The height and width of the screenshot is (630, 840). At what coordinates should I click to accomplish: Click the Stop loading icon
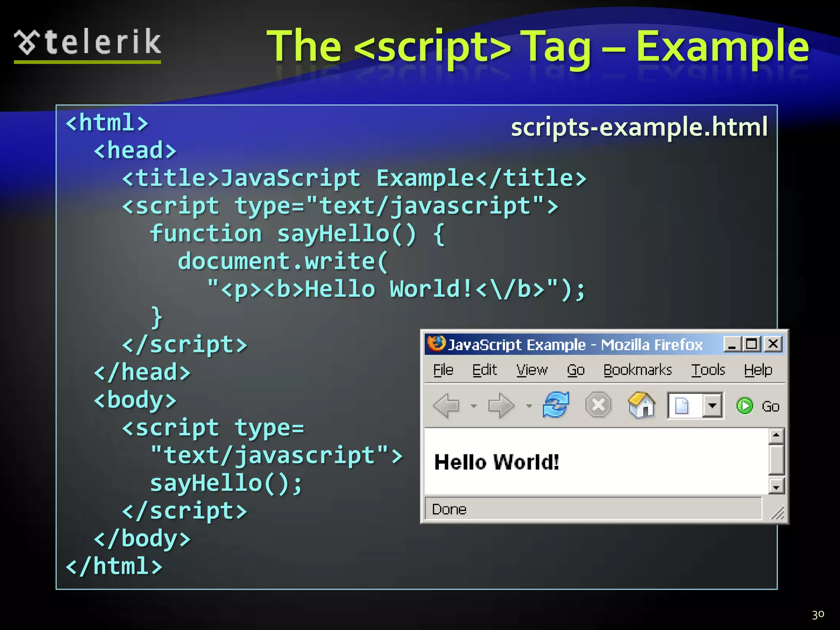598,405
